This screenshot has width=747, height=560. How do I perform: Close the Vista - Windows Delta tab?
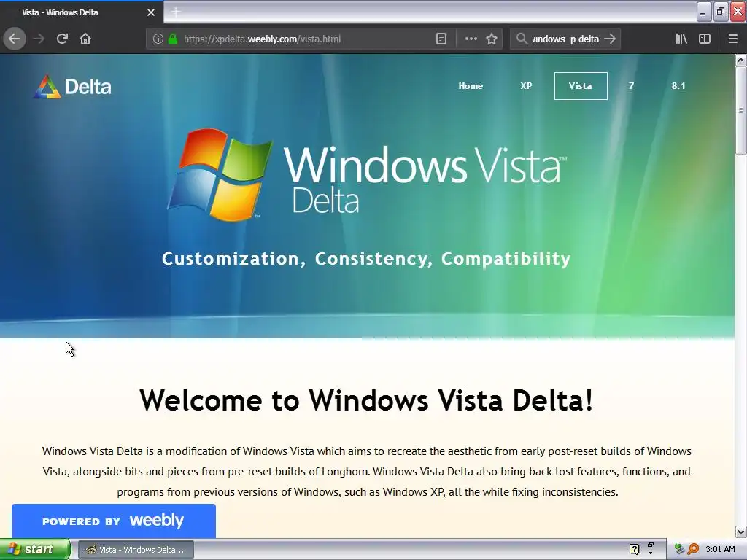tap(151, 12)
